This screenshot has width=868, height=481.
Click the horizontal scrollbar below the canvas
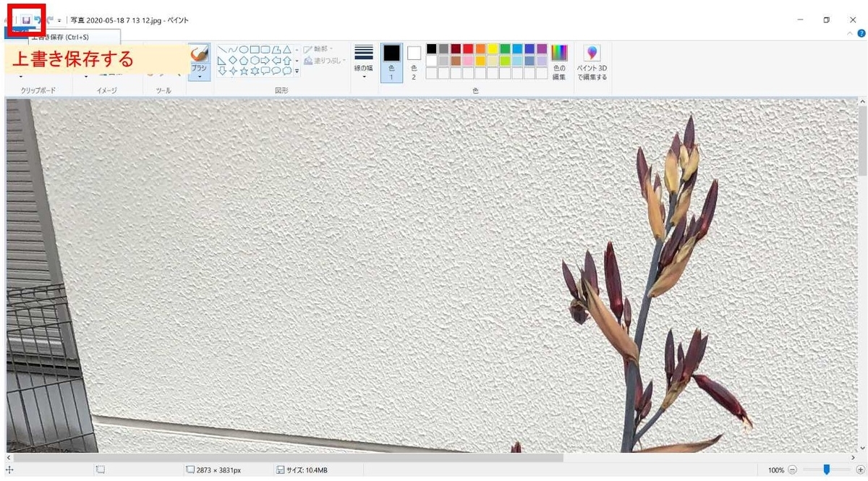point(433,457)
